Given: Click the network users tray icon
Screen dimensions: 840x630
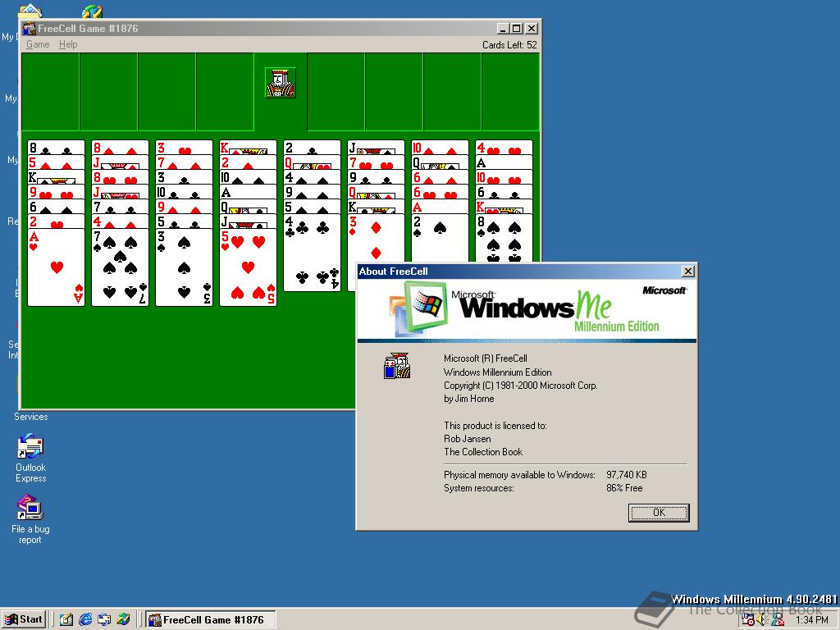Looking at the screenshot, I should pos(778,620).
